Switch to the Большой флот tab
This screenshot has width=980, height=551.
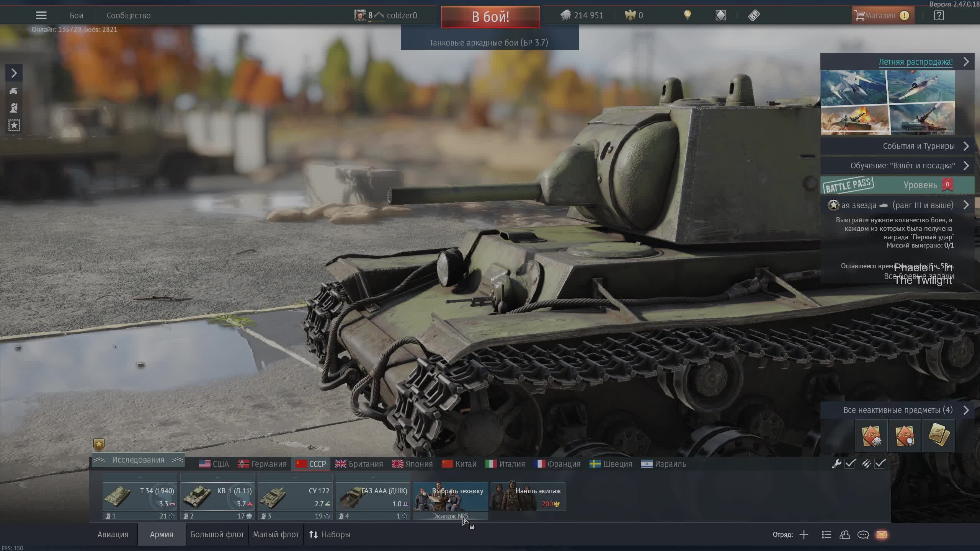pyautogui.click(x=217, y=535)
